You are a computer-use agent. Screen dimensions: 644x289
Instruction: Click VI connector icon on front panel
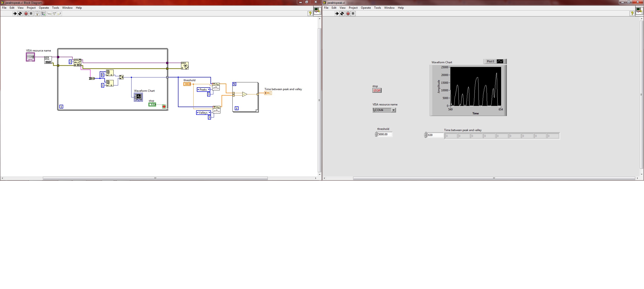[x=640, y=11]
